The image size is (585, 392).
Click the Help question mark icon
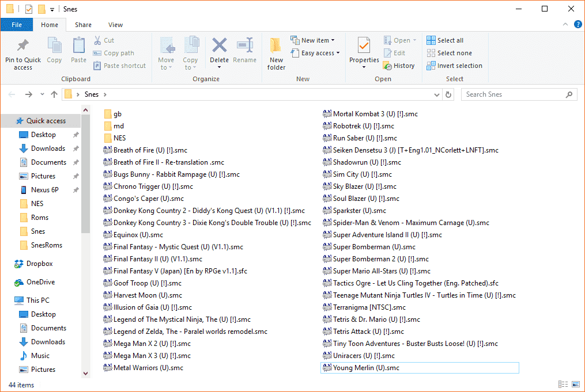tap(578, 25)
